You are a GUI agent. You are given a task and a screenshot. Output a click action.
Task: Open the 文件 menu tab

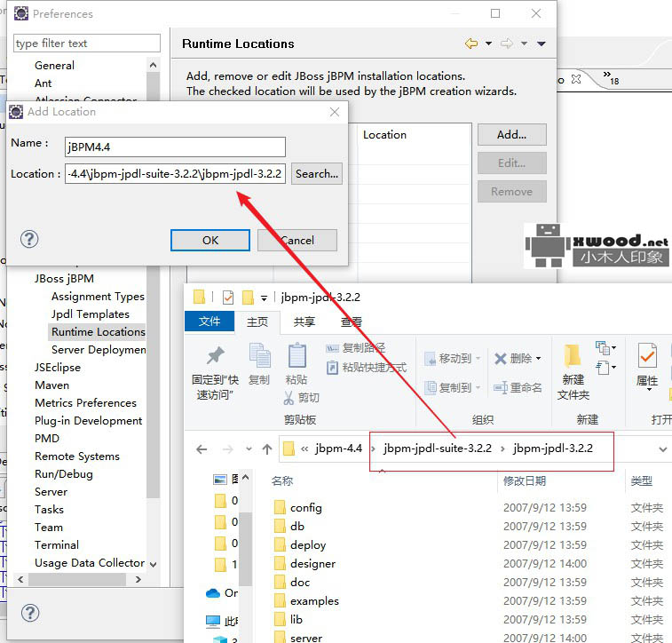pyautogui.click(x=210, y=321)
